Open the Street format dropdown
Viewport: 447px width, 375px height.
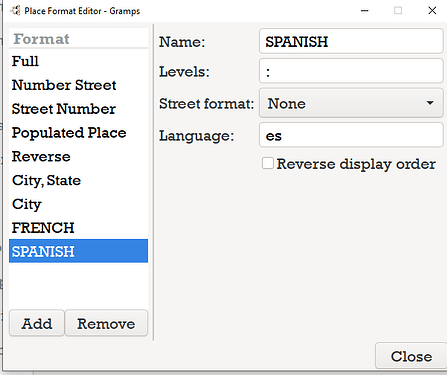tap(351, 103)
